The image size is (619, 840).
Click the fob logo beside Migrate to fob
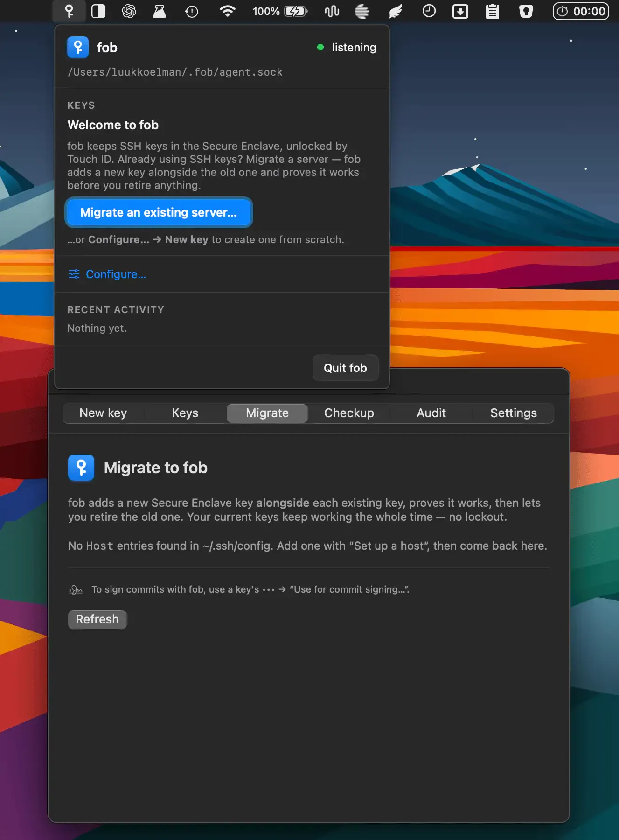(81, 468)
